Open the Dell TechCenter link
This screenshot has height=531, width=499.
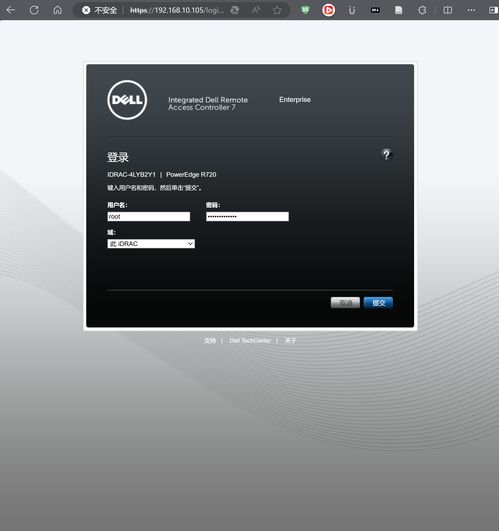coord(250,340)
